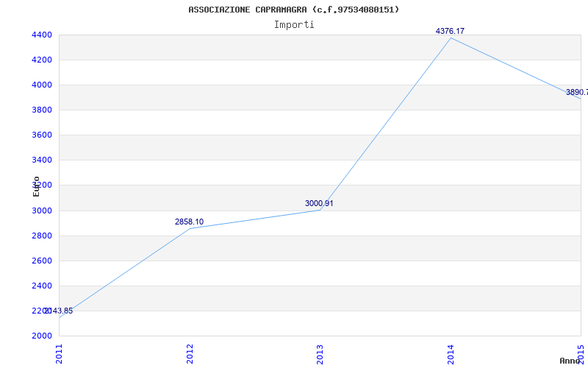Click the 2000 y-axis tick label
Screen dimensions: 588x368
coord(42,336)
